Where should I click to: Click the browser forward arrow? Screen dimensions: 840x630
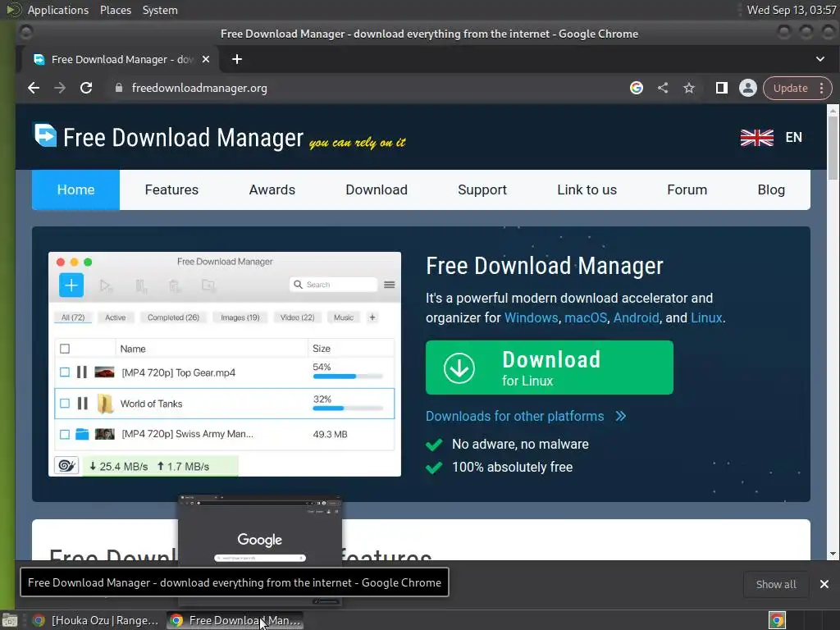pyautogui.click(x=59, y=88)
